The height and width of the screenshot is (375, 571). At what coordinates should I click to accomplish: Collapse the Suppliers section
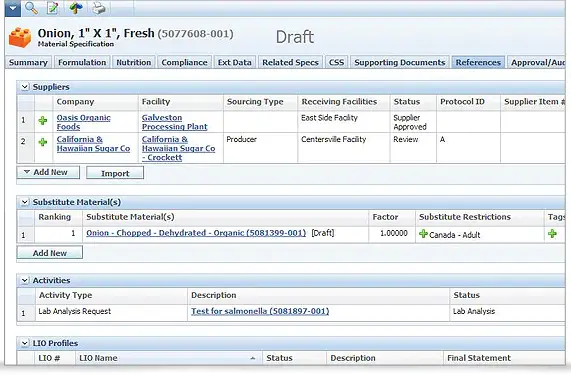click(x=25, y=87)
